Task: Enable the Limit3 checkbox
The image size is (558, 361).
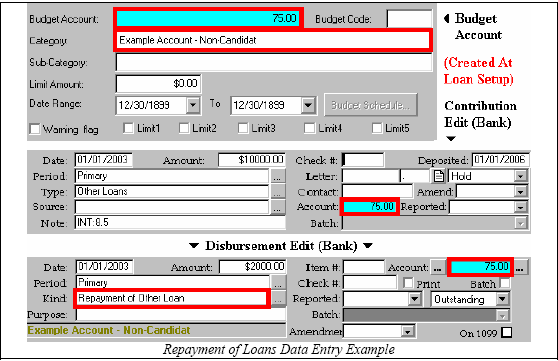Action: coord(243,128)
